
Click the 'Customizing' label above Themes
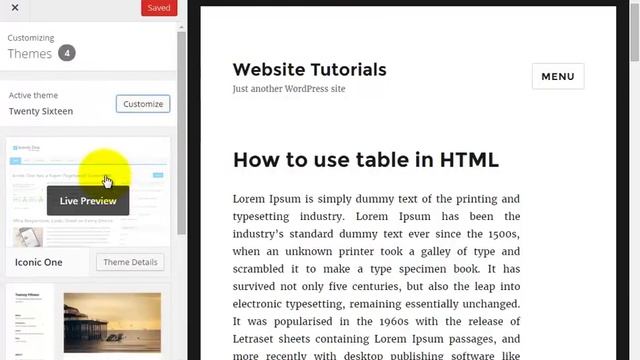tap(31, 38)
